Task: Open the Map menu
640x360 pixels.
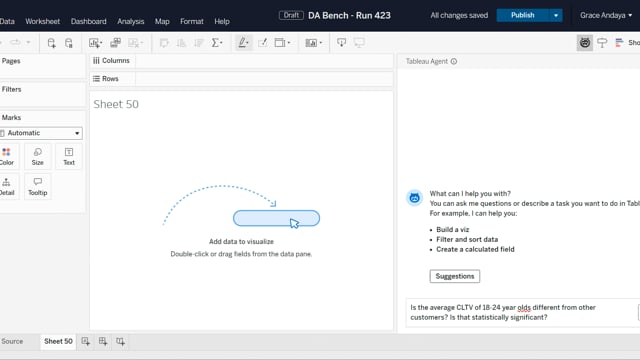Action: coord(162,21)
